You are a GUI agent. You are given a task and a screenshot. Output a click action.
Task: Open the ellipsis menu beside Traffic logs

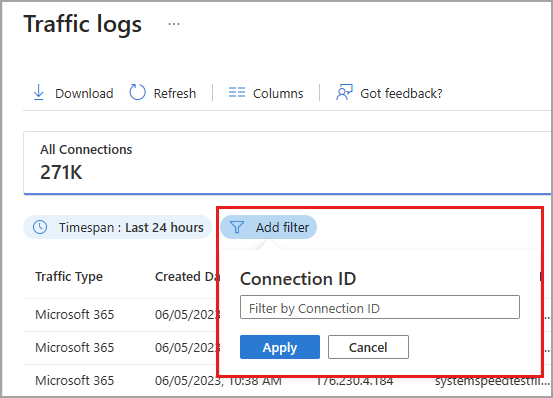(174, 24)
